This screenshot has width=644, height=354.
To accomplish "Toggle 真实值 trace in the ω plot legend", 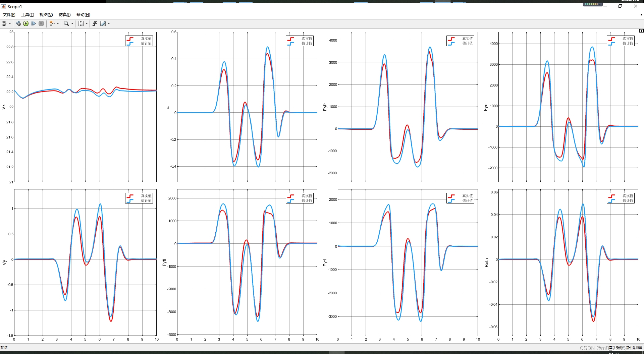I will pyautogui.click(x=307, y=39).
